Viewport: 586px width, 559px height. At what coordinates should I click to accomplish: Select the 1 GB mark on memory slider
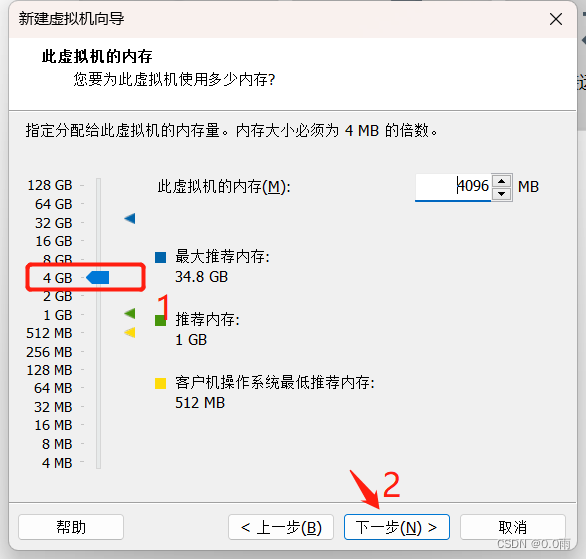click(x=58, y=315)
